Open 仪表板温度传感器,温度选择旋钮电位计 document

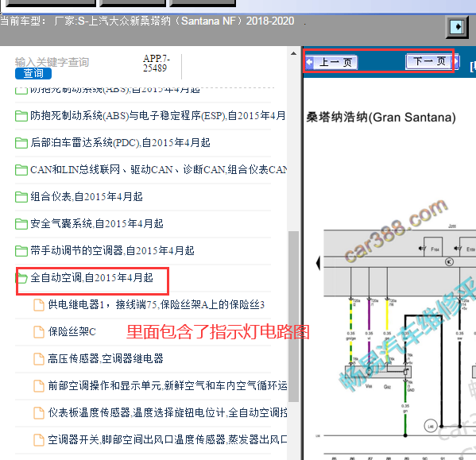167,412
